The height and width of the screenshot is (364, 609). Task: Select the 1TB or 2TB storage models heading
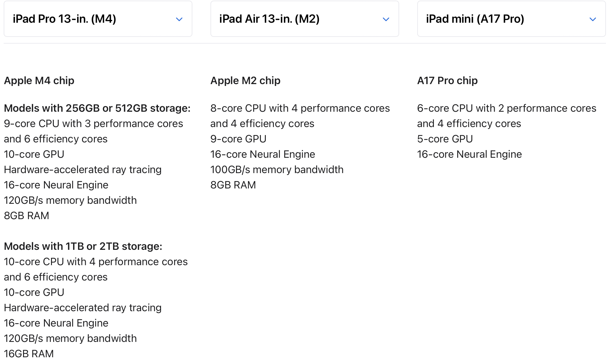(83, 246)
